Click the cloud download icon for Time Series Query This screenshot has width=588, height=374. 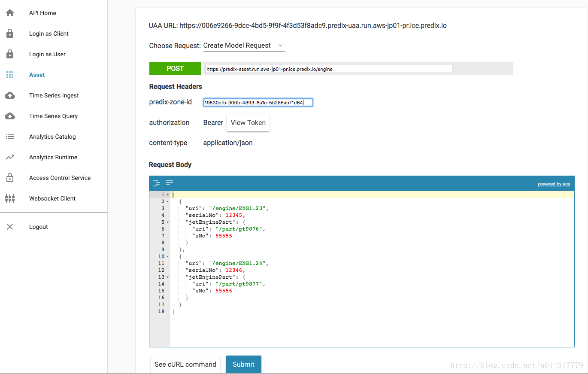point(10,116)
